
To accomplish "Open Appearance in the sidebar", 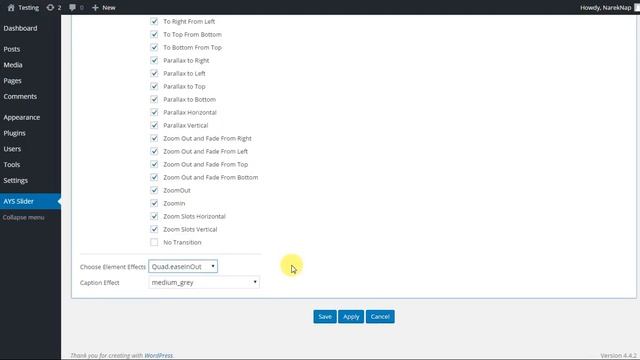I will (22, 117).
